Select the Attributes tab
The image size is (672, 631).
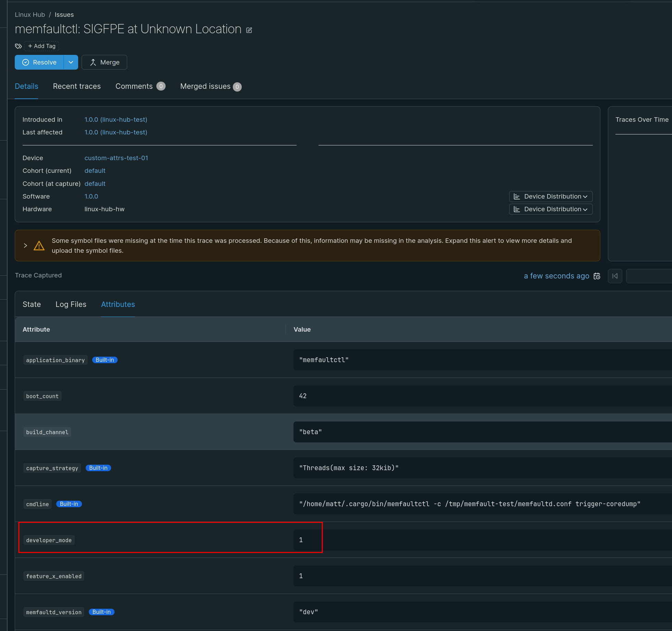pos(118,305)
